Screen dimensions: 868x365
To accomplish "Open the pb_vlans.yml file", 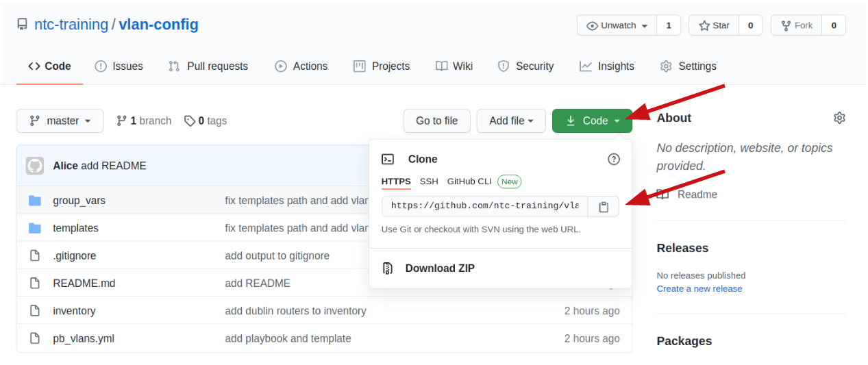I will [84, 338].
